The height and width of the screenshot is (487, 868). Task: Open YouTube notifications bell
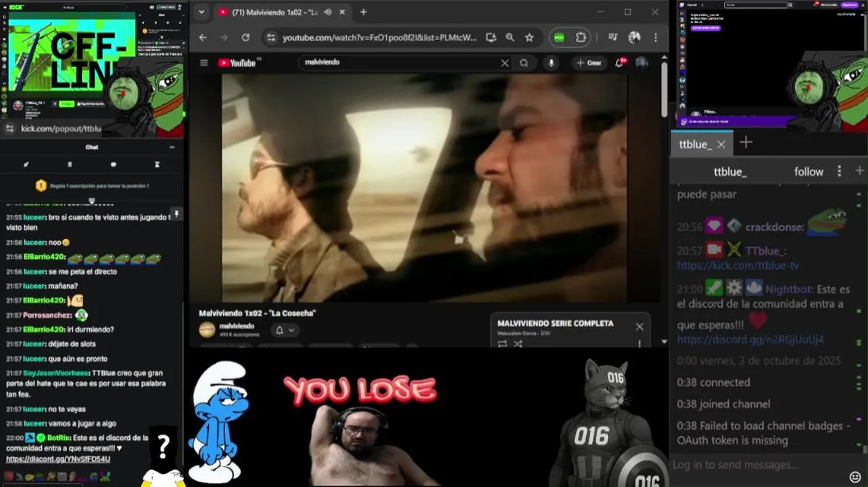point(619,63)
